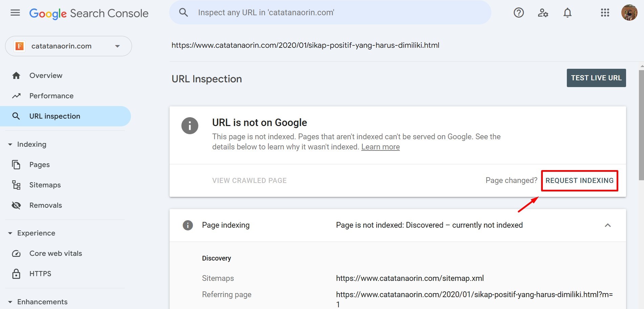644x309 pixels.
Task: Click the search magnifier icon in URL bar
Action: [183, 13]
